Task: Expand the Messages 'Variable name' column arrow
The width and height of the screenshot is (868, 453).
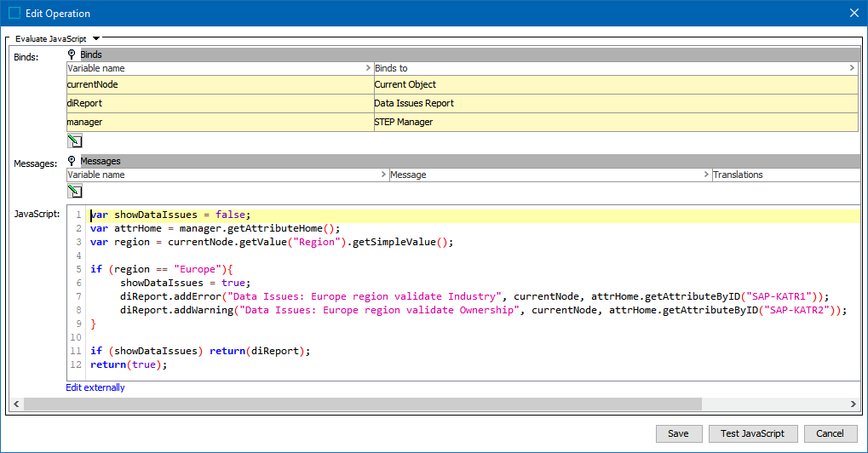Action: click(x=382, y=175)
